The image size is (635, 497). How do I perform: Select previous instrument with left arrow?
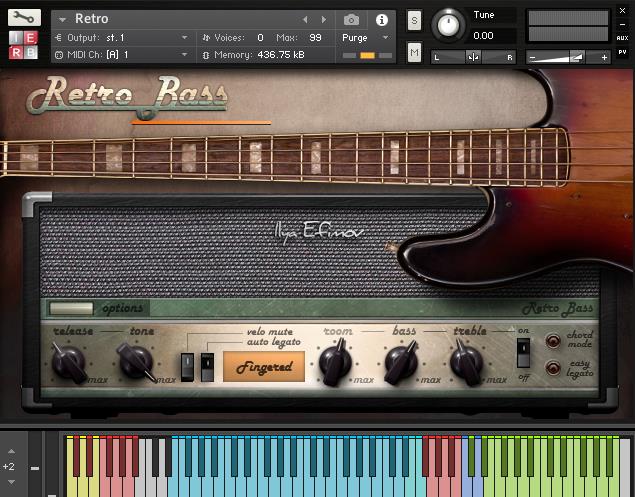pos(305,19)
